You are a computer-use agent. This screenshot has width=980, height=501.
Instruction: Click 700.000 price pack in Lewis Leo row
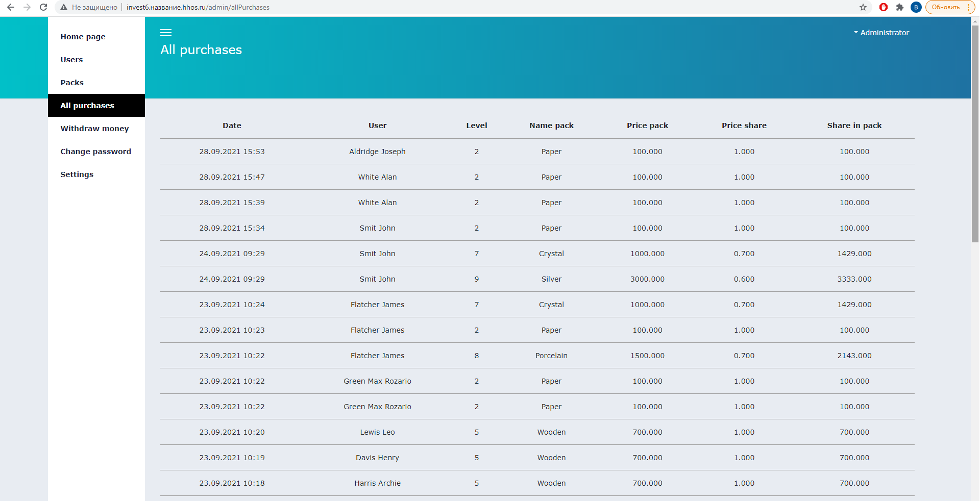(647, 432)
